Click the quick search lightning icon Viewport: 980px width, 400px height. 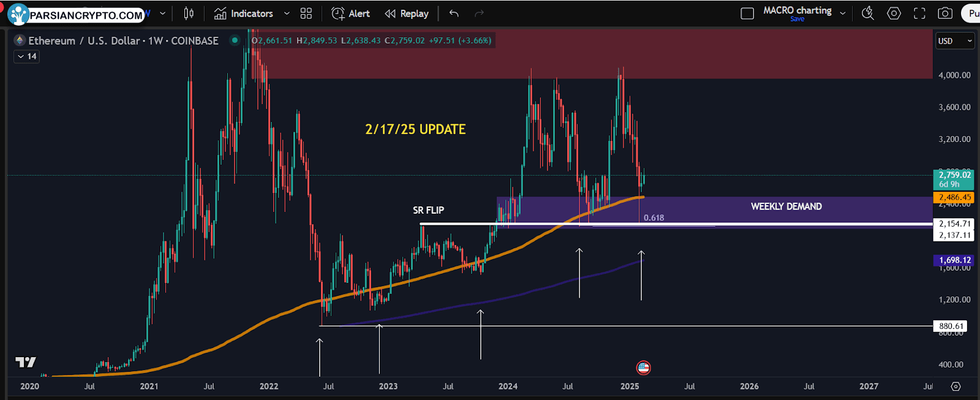coord(867,13)
